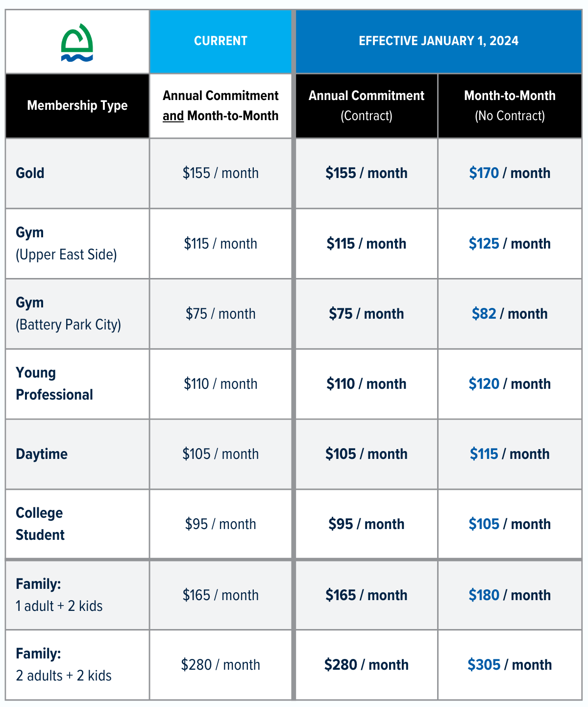Click the current $95 / month College Student price
The width and height of the screenshot is (588, 707).
click(220, 524)
